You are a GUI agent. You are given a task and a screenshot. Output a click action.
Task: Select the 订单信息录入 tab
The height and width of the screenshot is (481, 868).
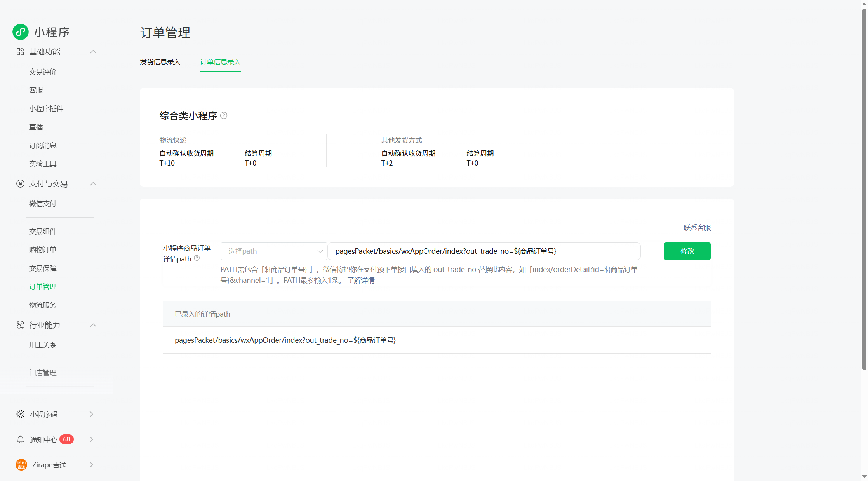[220, 62]
